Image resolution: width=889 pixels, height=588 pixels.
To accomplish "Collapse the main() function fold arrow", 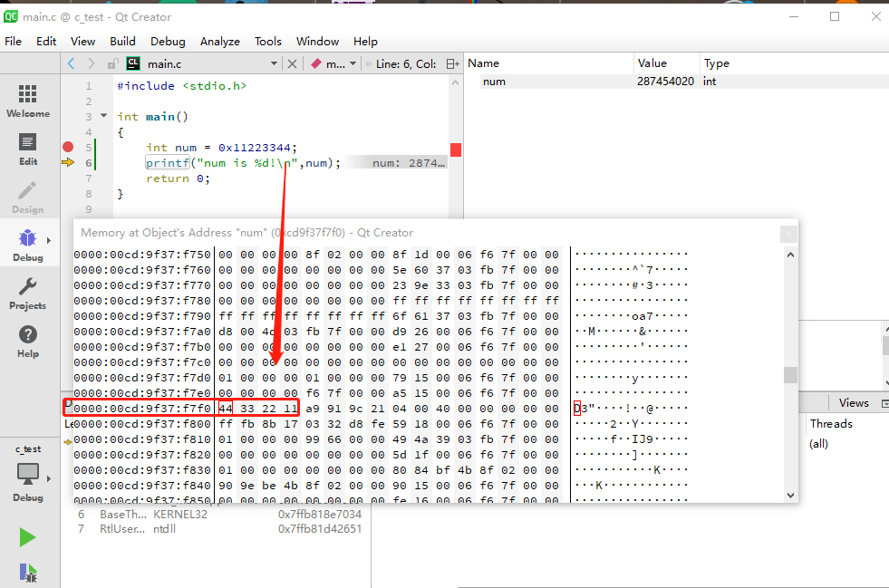I will [x=104, y=117].
